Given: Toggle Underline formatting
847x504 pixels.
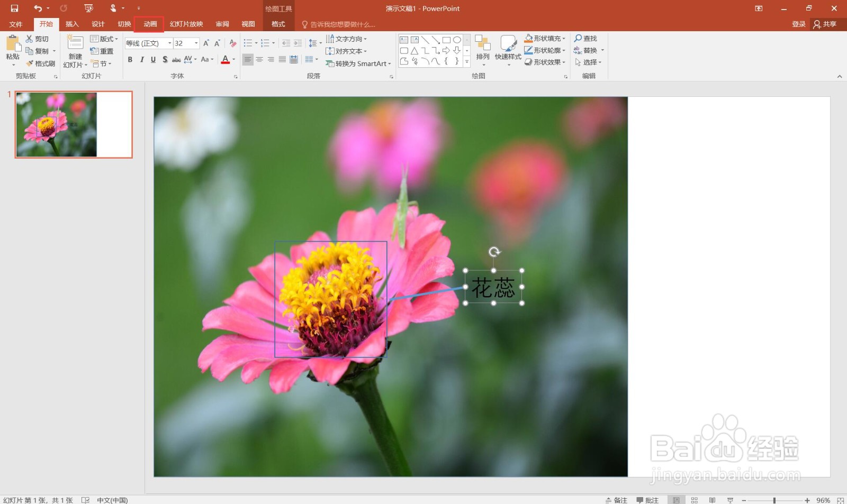Looking at the screenshot, I should [154, 60].
